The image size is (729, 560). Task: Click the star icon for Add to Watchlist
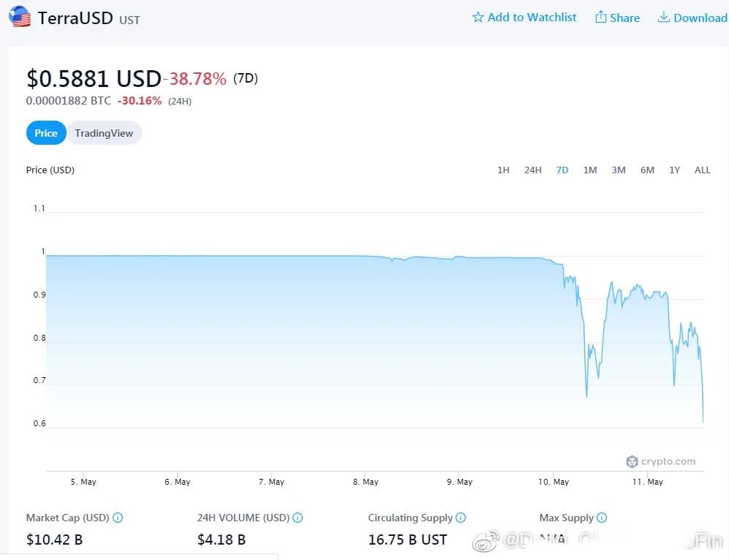(x=478, y=18)
